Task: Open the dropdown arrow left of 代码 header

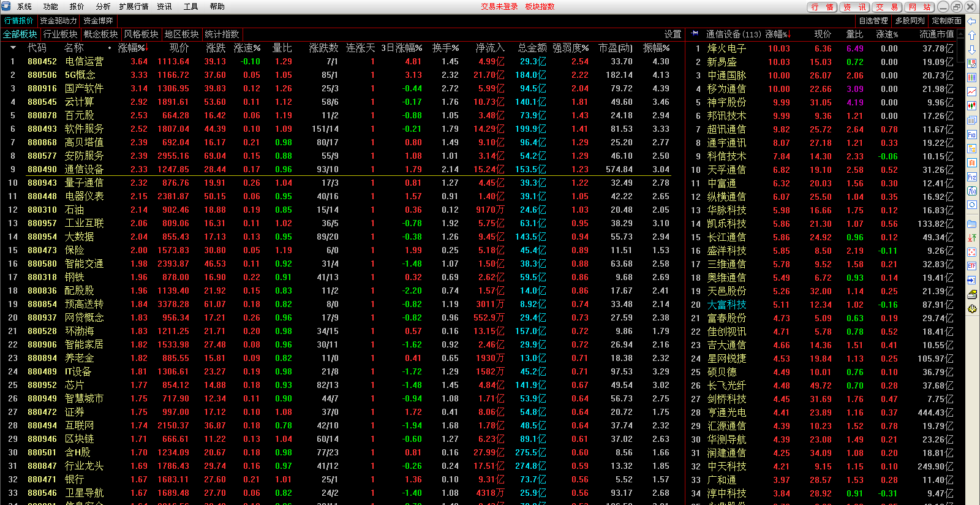Action: 13,48
